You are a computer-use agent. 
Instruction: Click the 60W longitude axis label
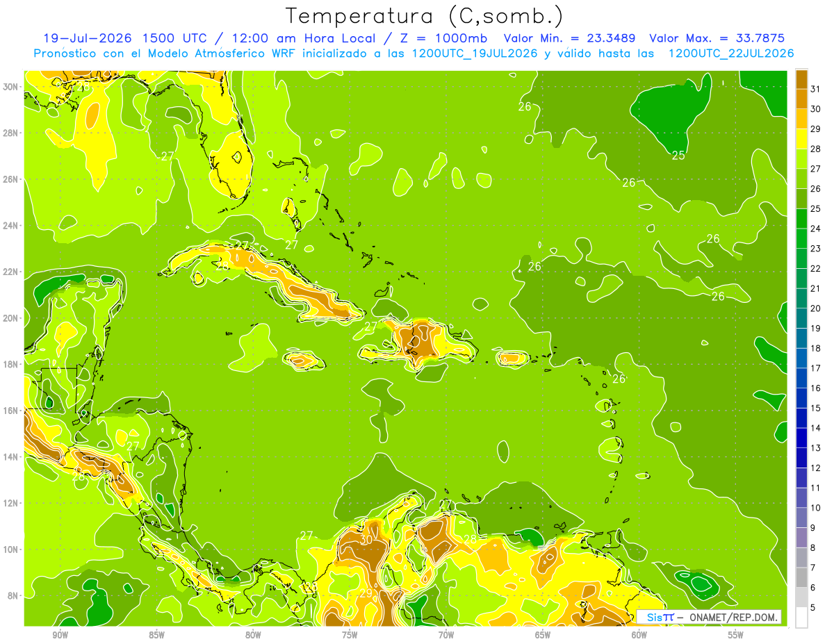[639, 635]
